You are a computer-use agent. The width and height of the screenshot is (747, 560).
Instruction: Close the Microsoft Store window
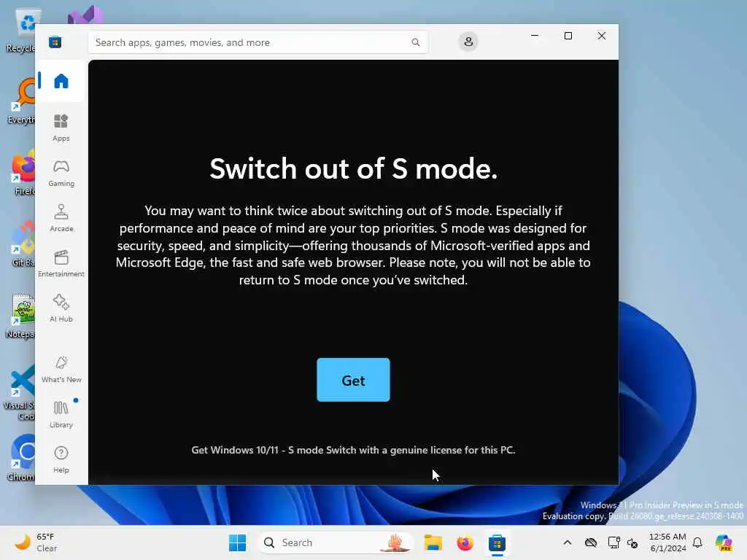point(602,36)
